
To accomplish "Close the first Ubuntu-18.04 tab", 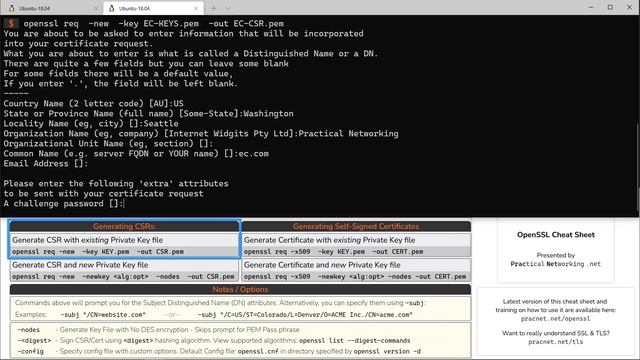I will [x=96, y=8].
